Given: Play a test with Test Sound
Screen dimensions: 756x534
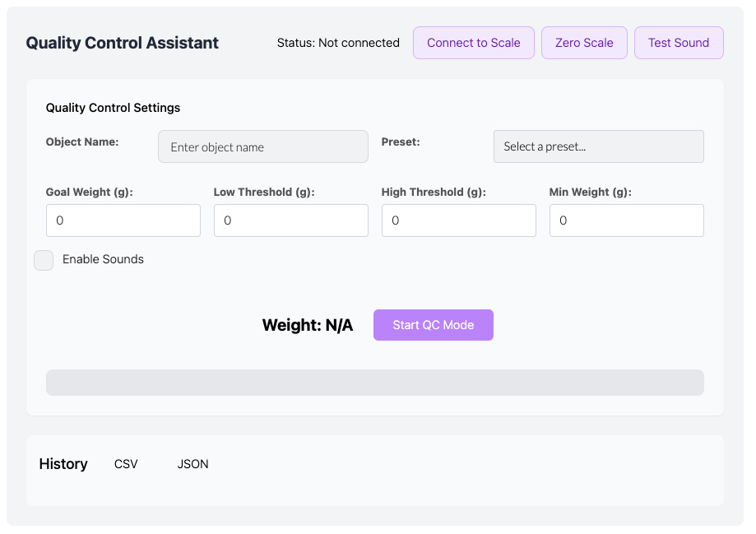Looking at the screenshot, I should [679, 43].
